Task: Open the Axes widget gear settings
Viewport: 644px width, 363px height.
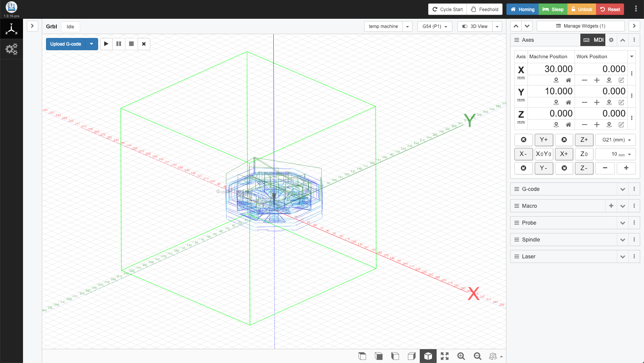Action: (x=611, y=40)
